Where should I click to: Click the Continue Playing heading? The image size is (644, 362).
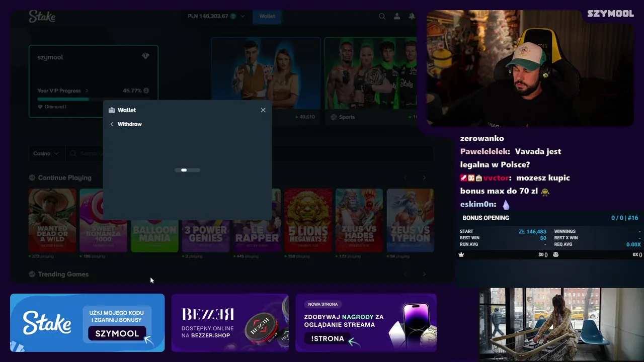click(64, 177)
